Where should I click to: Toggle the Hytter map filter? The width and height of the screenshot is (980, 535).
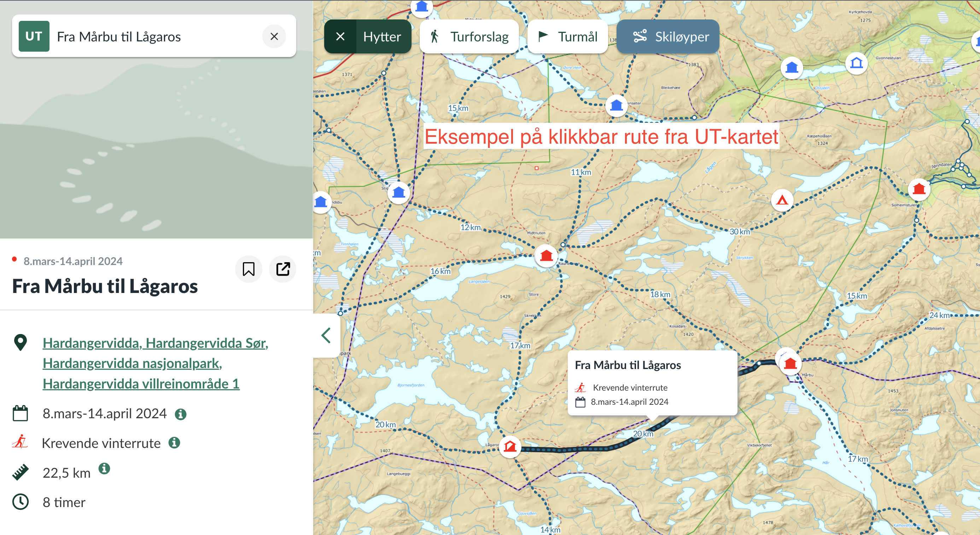tap(382, 36)
